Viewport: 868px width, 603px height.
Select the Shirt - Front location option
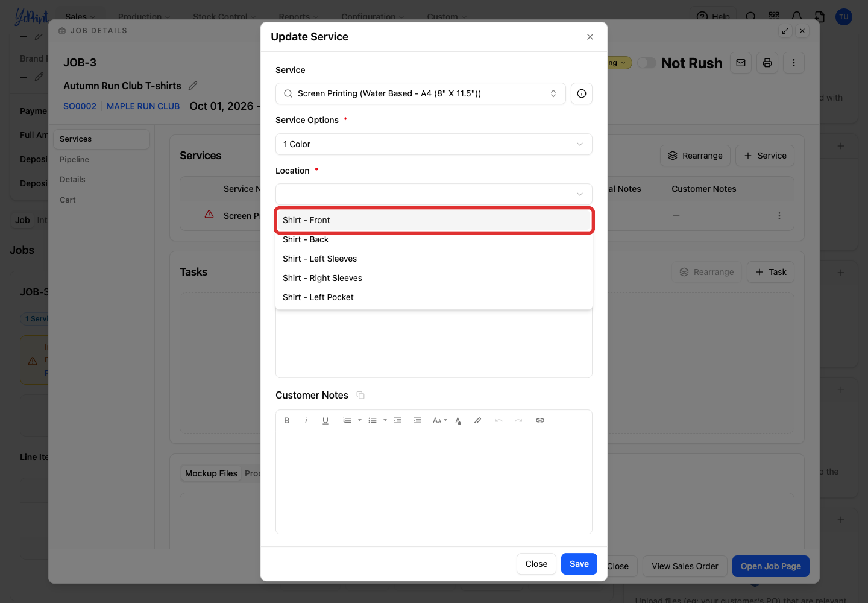click(x=434, y=220)
